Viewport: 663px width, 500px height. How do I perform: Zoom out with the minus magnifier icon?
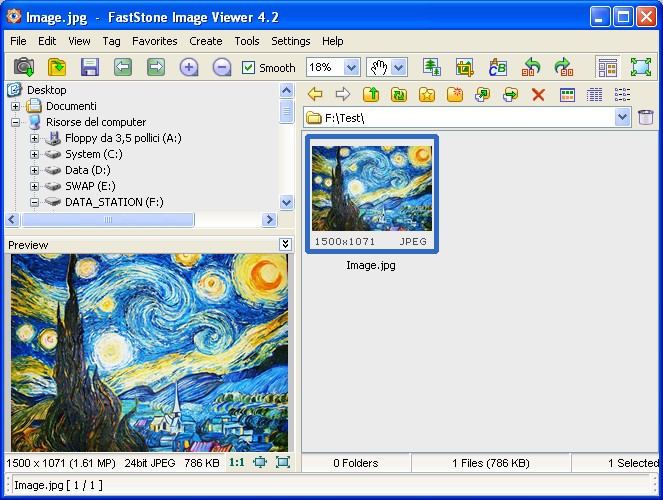click(x=222, y=67)
